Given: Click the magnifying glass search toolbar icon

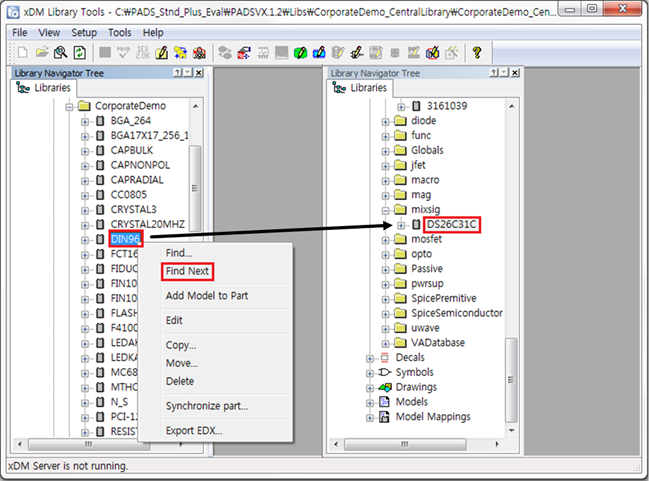Looking at the screenshot, I should tap(61, 53).
